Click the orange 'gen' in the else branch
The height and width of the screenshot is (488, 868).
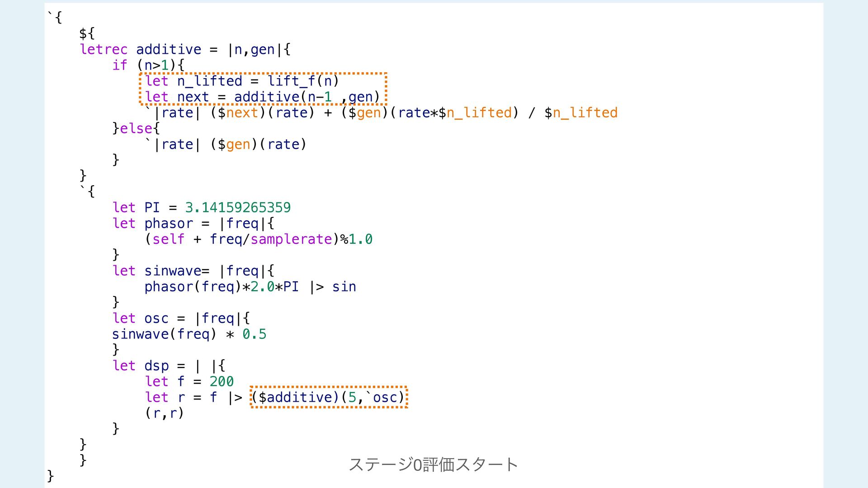(238, 144)
